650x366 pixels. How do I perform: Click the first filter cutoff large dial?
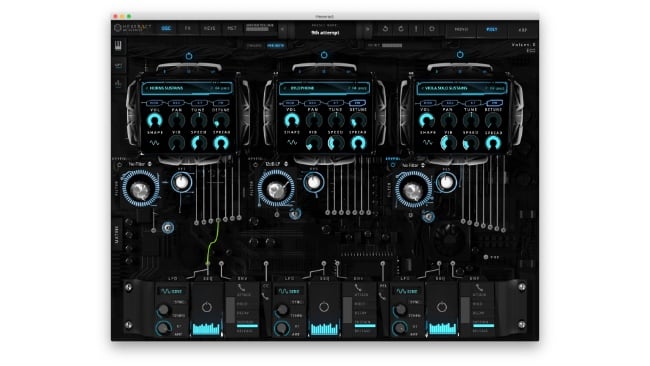[140, 189]
